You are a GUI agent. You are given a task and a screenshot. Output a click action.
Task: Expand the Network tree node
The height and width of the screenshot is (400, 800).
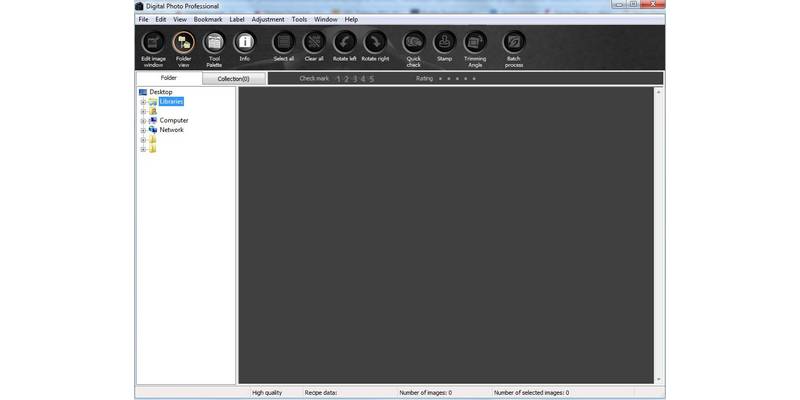pyautogui.click(x=143, y=130)
